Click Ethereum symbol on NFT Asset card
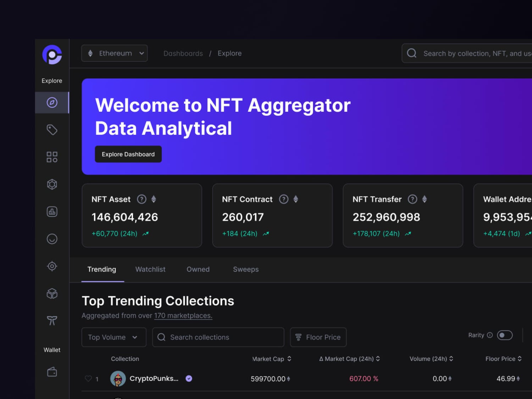 click(154, 199)
